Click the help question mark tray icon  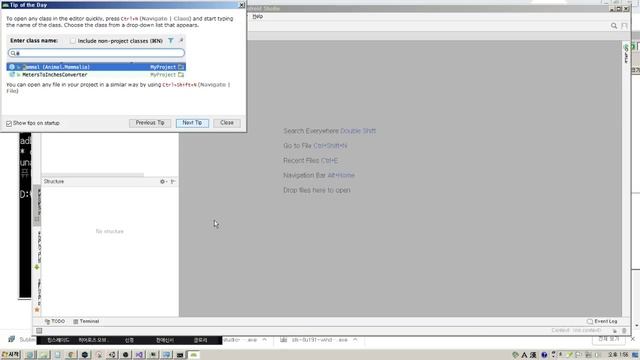tap(544, 355)
